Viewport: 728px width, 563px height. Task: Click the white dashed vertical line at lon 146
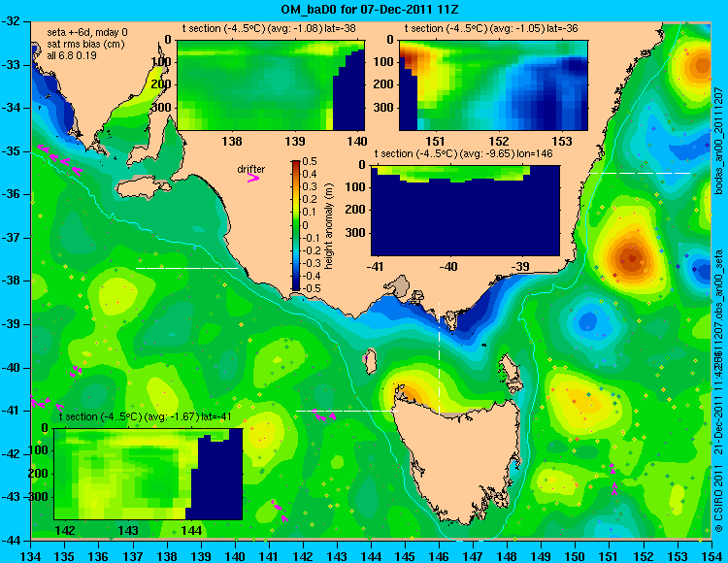coord(439,358)
